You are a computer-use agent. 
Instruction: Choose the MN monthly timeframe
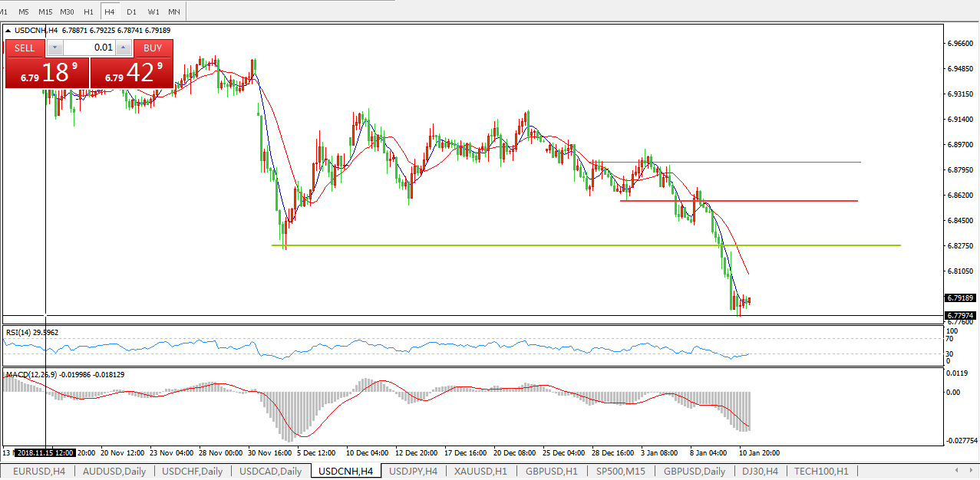pyautogui.click(x=174, y=12)
